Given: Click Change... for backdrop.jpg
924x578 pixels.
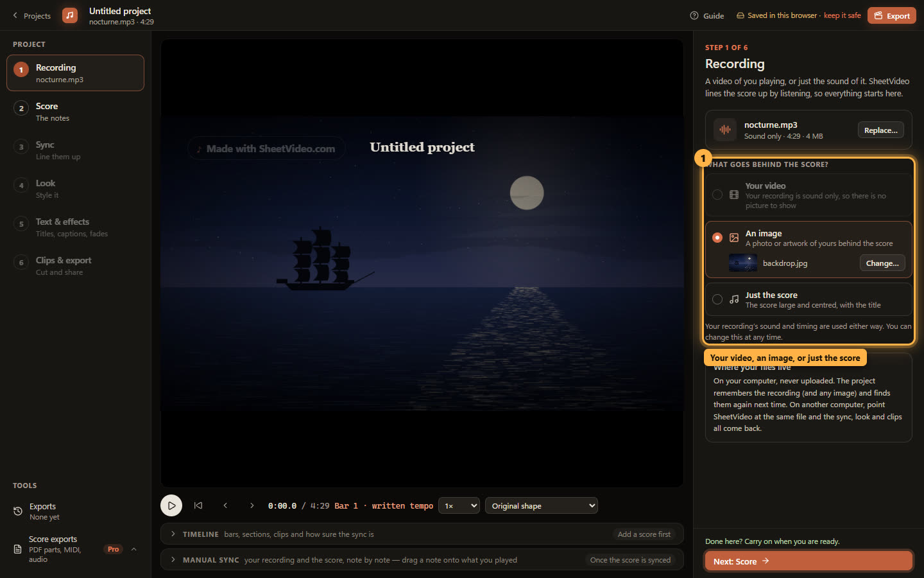Looking at the screenshot, I should click(x=882, y=263).
